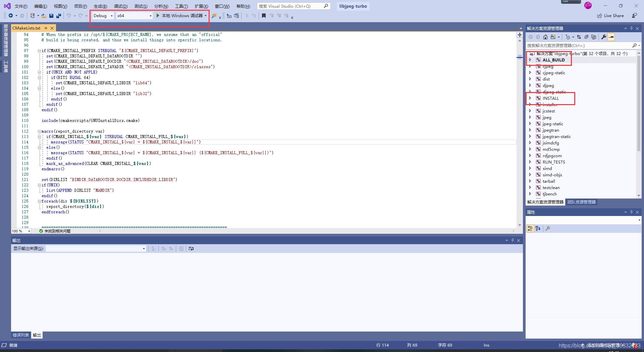Click the Save All icon
This screenshot has width=644, height=352.
(59, 16)
